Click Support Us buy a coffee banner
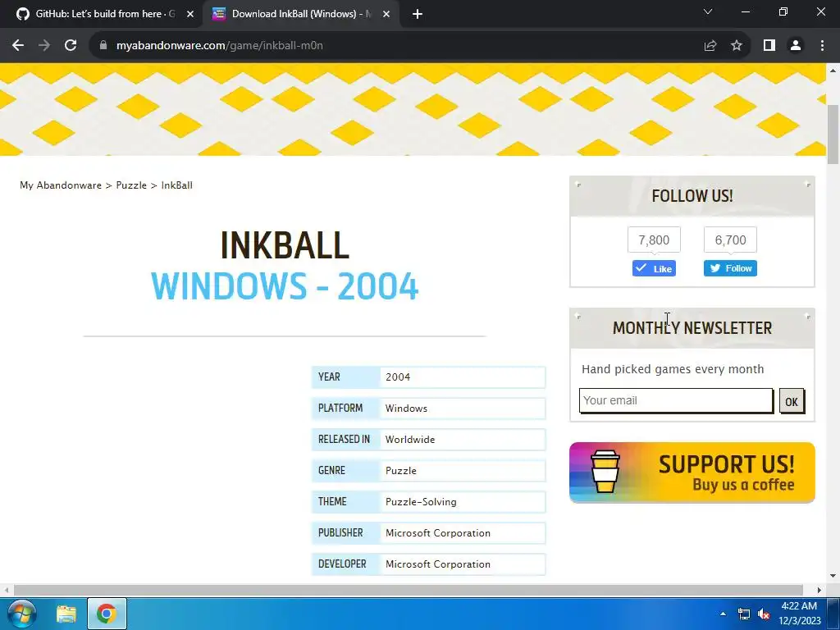This screenshot has height=630, width=840. (x=692, y=472)
